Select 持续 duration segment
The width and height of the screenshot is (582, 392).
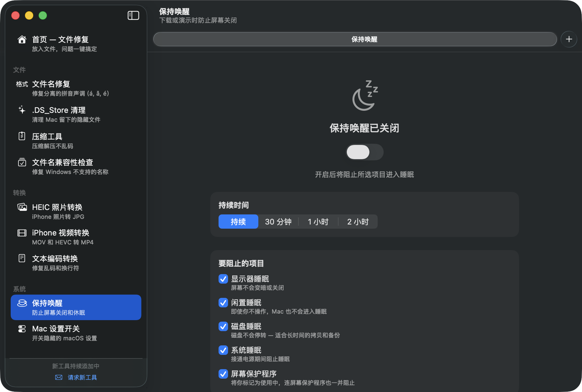pyautogui.click(x=238, y=222)
